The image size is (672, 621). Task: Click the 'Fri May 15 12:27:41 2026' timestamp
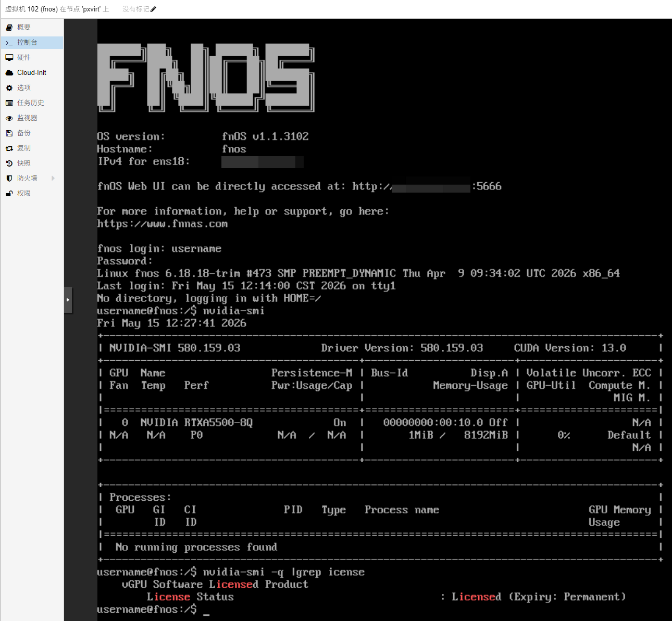(172, 323)
